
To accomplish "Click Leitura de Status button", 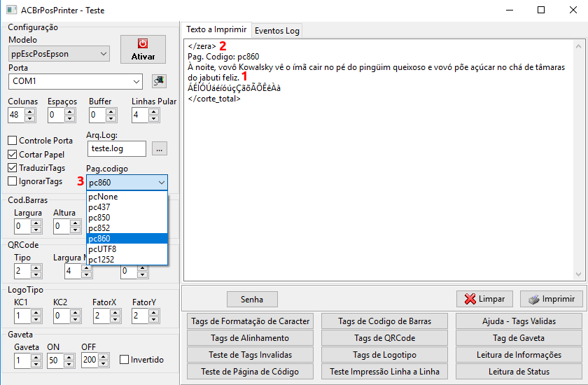I will coord(519,372).
